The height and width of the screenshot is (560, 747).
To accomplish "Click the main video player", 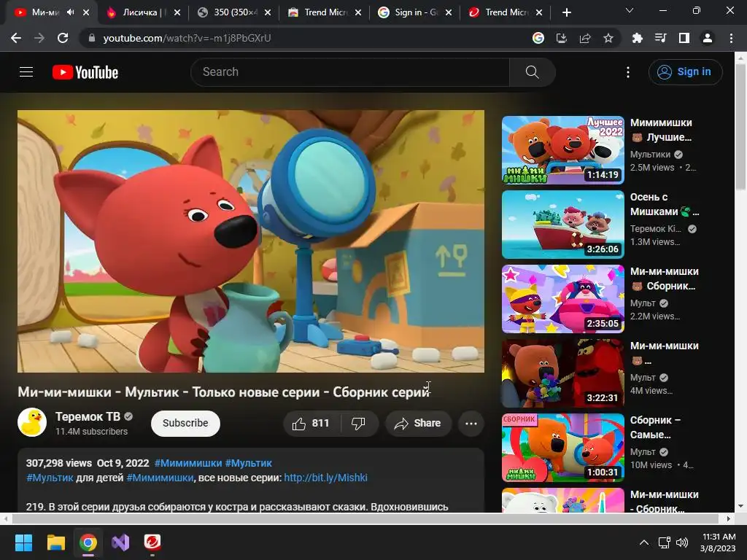I will (251, 241).
